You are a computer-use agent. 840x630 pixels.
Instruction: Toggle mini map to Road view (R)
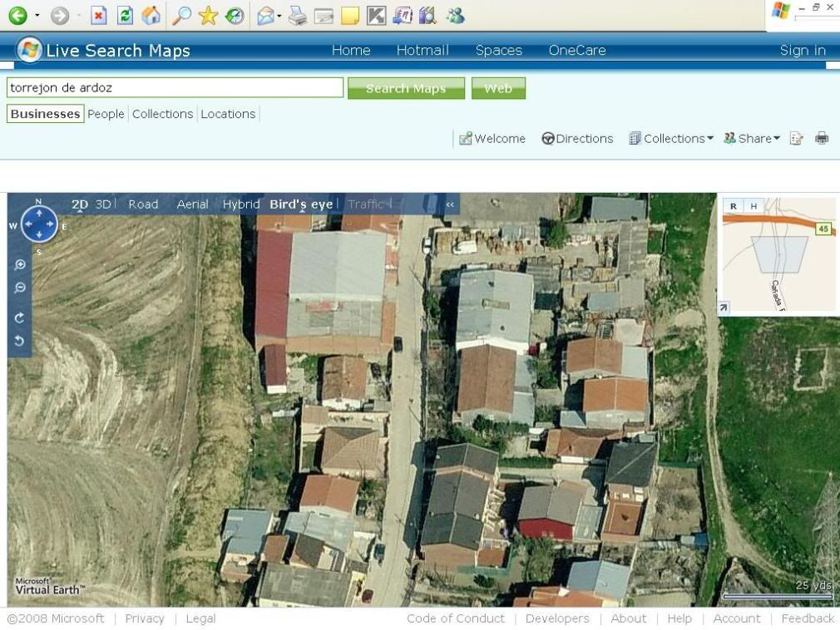(x=734, y=206)
